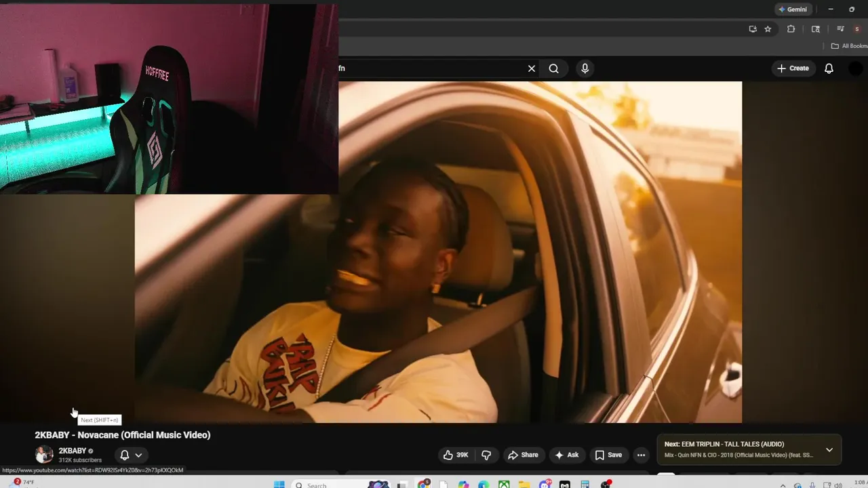Click video title 2KBABY - Novacane
The image size is (868, 488).
(x=123, y=435)
